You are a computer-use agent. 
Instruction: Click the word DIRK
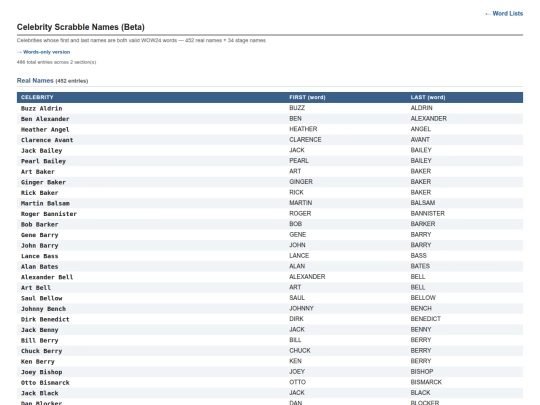(297, 319)
